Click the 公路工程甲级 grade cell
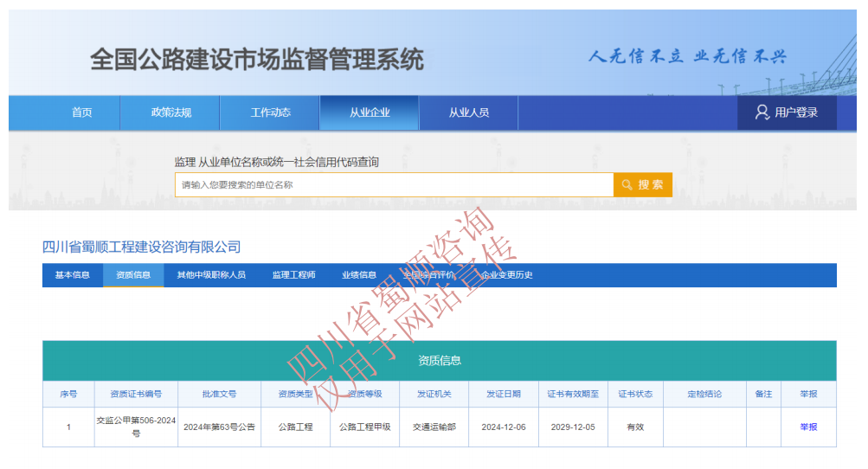The height and width of the screenshot is (469, 868). pyautogui.click(x=365, y=427)
